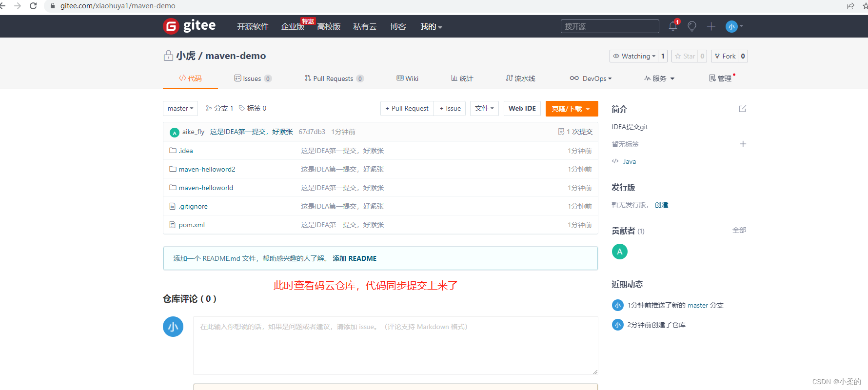Expand the DevOps tab menu

pyautogui.click(x=591, y=78)
